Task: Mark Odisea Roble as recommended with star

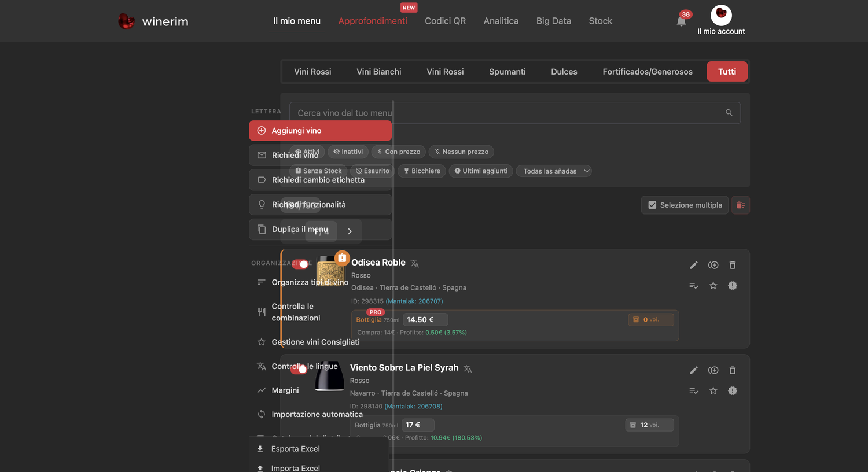Action: point(713,286)
